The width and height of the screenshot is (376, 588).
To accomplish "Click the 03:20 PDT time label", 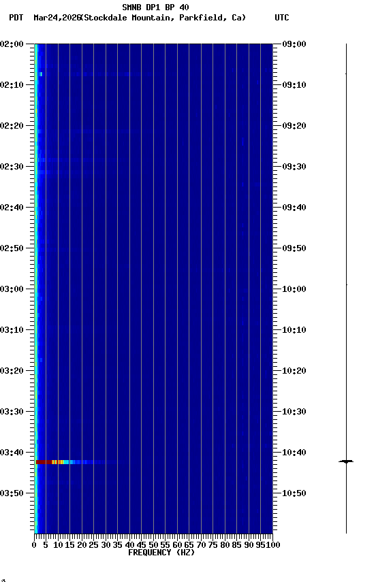I will [x=12, y=371].
